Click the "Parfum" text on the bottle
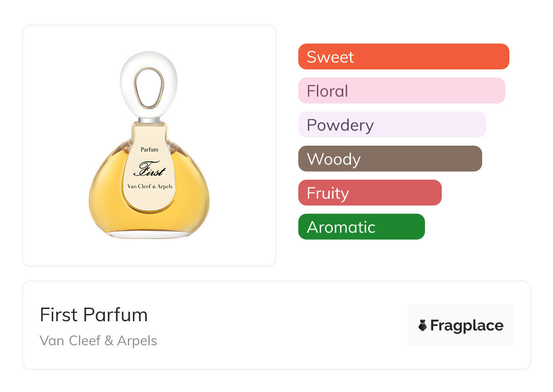 149,149
